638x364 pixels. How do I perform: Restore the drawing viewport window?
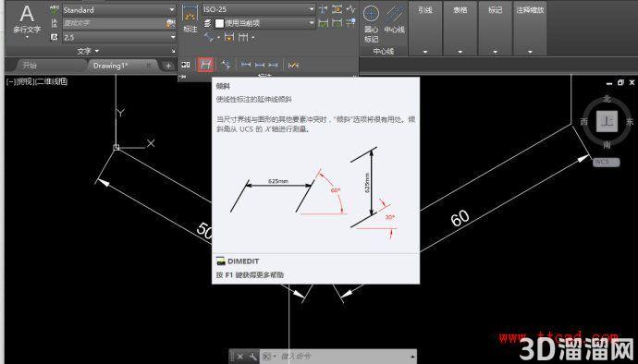coord(620,82)
